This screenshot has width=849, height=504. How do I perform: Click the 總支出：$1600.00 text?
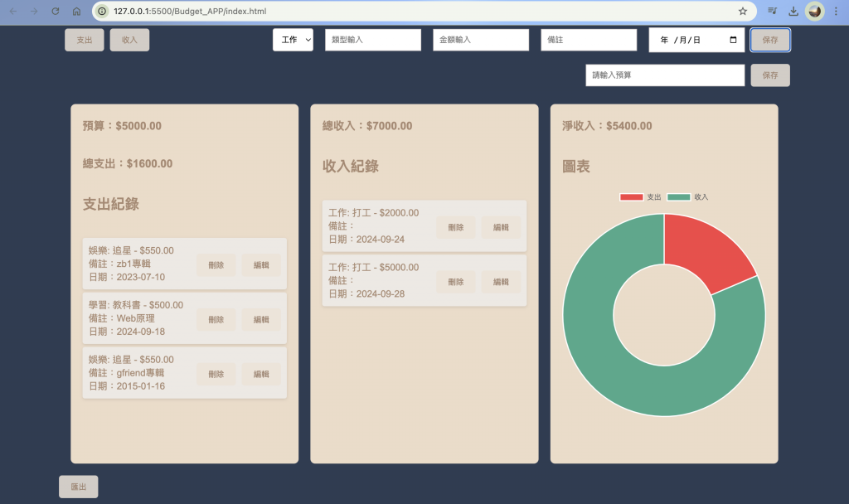(x=127, y=163)
